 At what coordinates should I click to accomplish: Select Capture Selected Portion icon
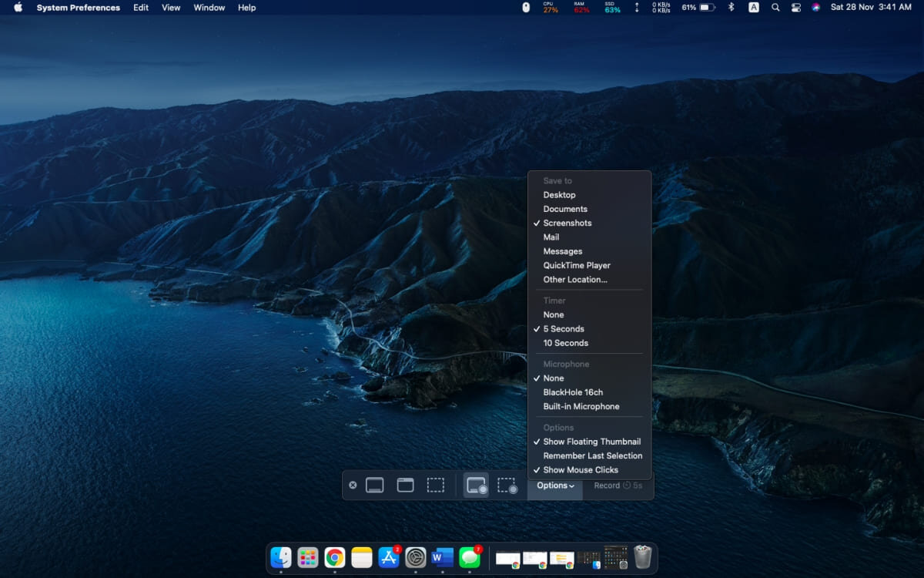436,486
